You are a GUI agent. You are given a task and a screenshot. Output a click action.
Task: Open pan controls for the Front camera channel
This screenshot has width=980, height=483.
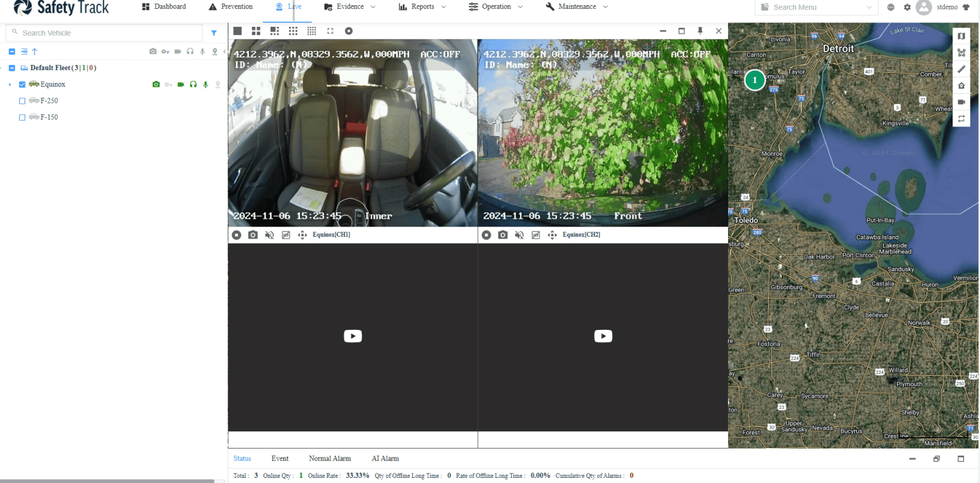tap(552, 235)
